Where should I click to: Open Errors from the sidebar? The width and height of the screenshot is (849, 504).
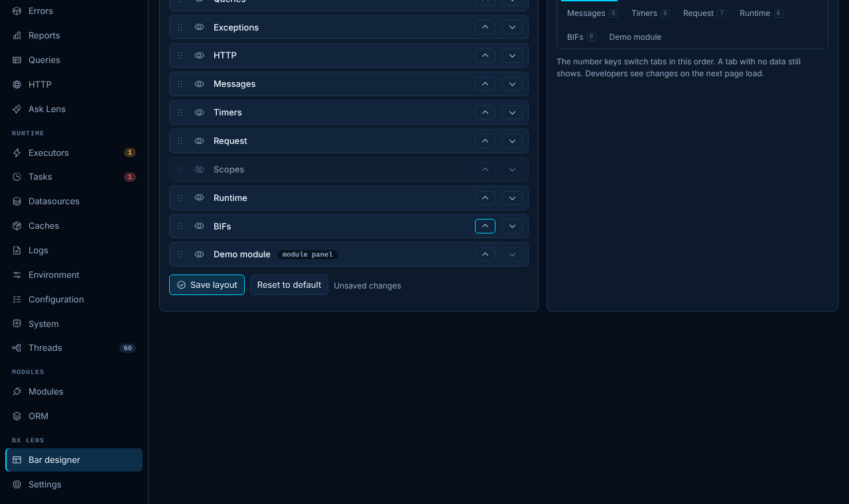click(74, 11)
